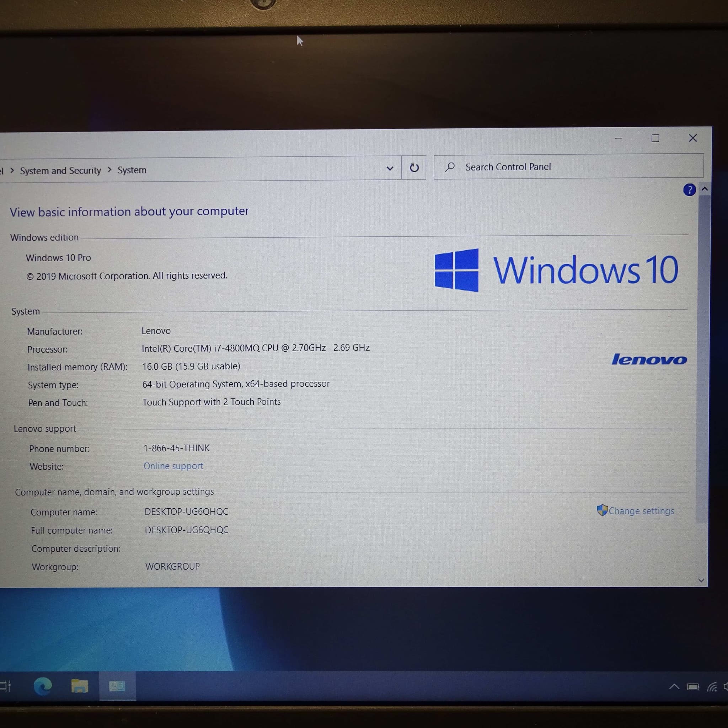
Task: Click Full computer name value 'DESKTOP-UG6QHQC'
Action: (x=187, y=530)
